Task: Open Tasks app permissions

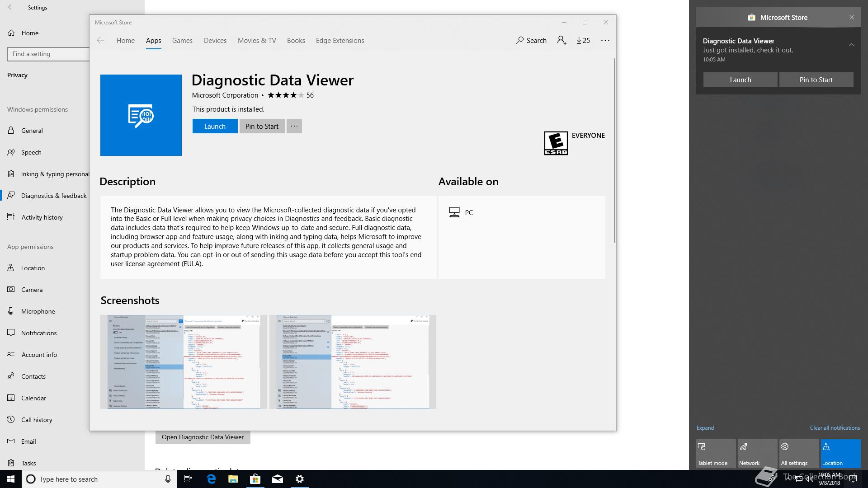Action: [28, 463]
